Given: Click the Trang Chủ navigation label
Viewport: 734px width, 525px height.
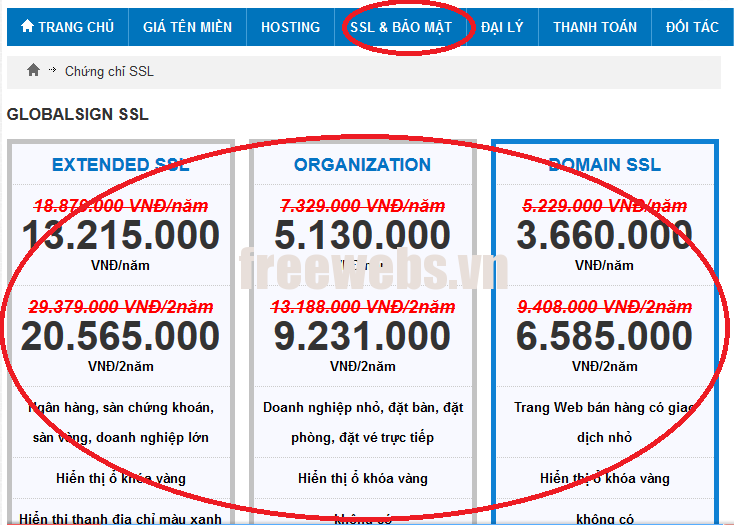Looking at the screenshot, I should pos(76,27).
